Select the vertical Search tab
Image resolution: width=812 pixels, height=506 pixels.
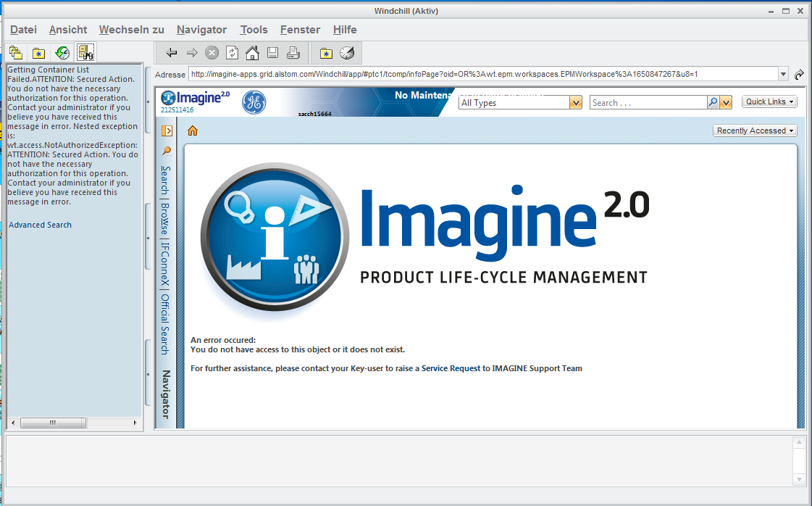(x=165, y=180)
